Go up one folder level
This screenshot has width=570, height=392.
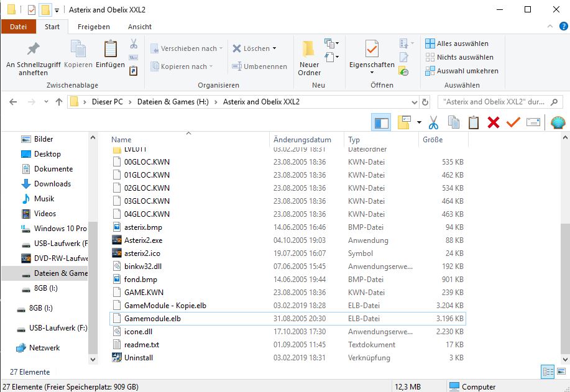tap(59, 102)
